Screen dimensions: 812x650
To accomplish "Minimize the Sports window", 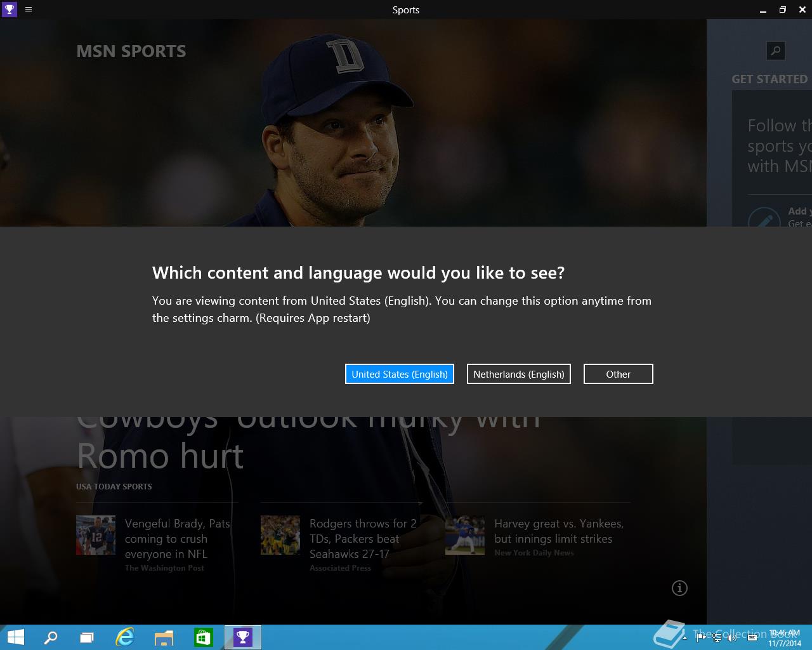I will pos(763,10).
